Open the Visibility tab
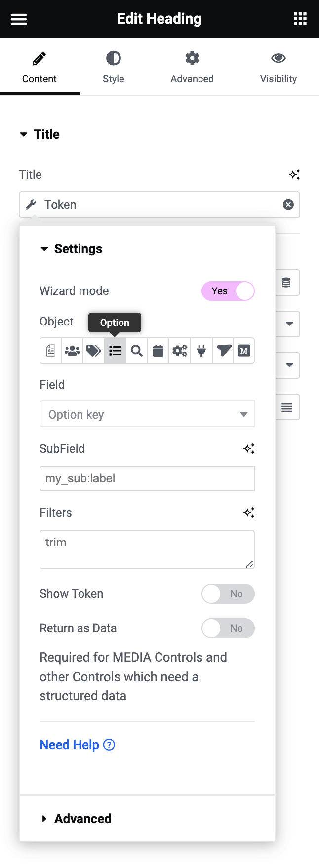The height and width of the screenshot is (868, 319). [279, 67]
